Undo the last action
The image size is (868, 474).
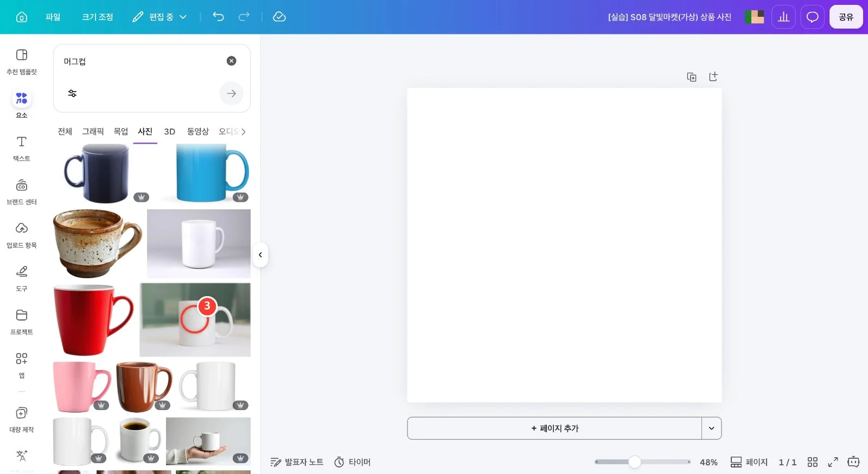tap(218, 17)
